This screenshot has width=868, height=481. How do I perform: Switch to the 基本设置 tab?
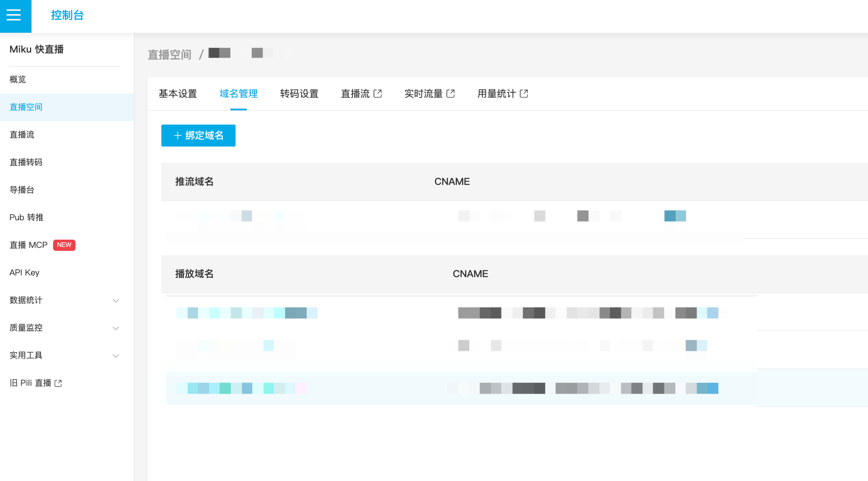(178, 94)
